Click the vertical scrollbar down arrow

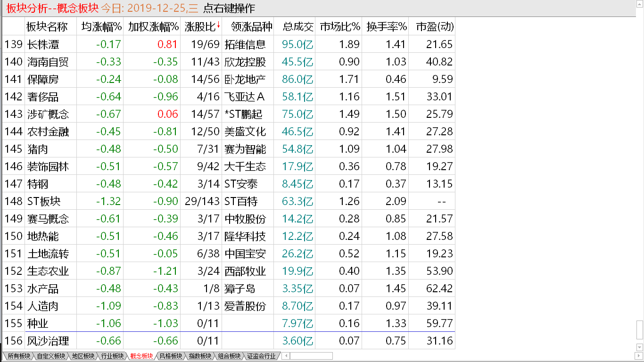click(x=640, y=347)
